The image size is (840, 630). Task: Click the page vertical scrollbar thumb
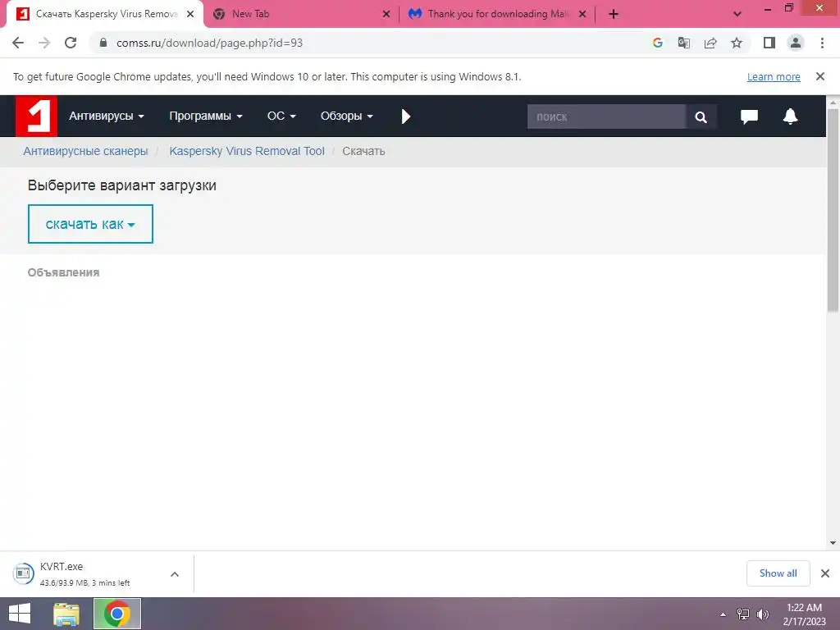[x=833, y=210]
